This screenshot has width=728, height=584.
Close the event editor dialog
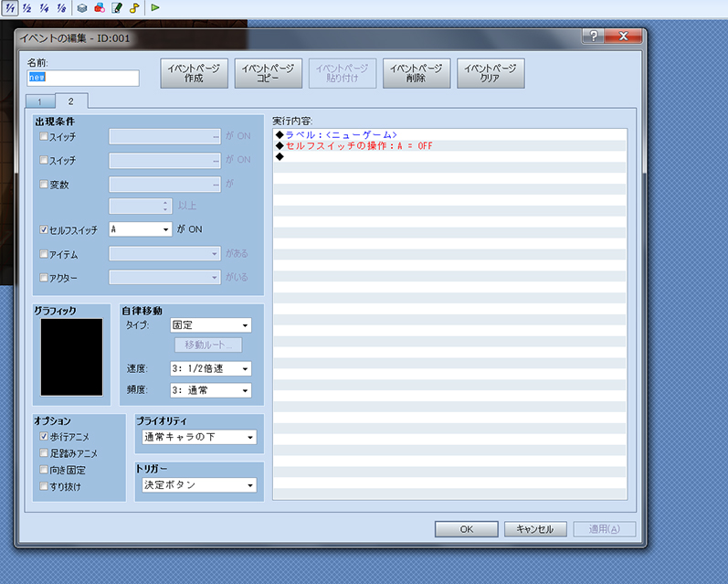point(624,36)
